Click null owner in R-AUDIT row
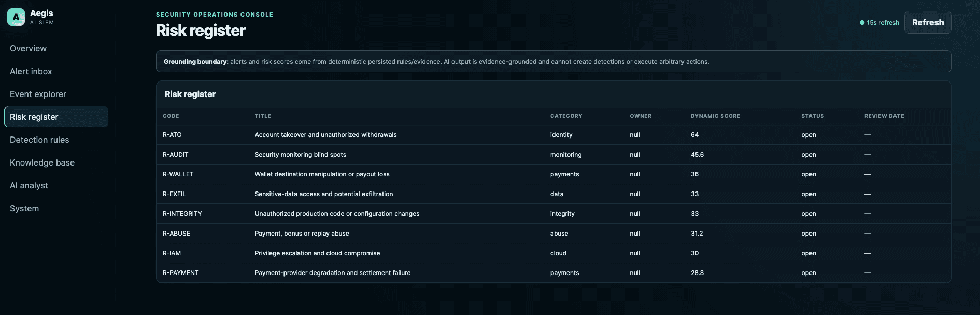This screenshot has width=980, height=315. pos(635,155)
